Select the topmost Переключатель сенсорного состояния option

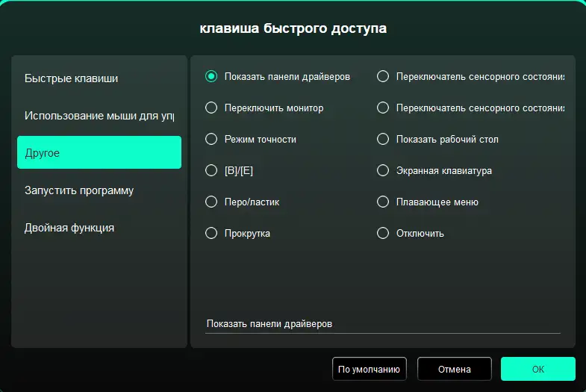point(383,76)
